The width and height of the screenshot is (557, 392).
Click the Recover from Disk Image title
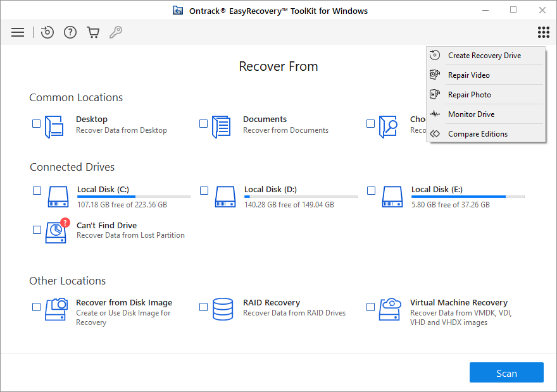tap(124, 303)
